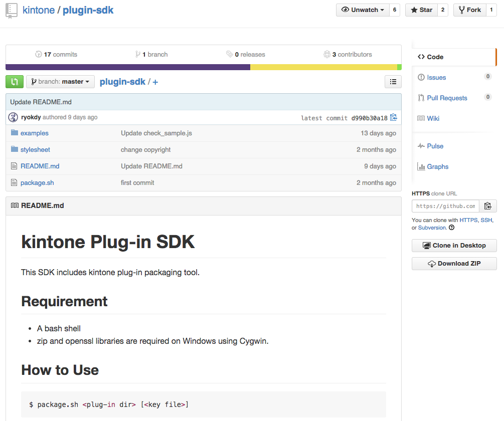The width and height of the screenshot is (504, 421).
Task: View the 3 contributors page
Action: point(348,54)
